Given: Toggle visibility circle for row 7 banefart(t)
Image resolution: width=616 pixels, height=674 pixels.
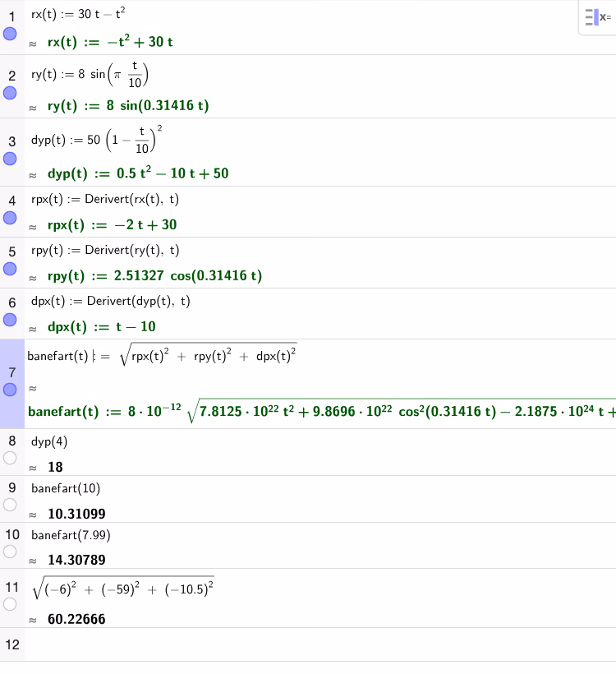Looking at the screenshot, I should pos(10,390).
